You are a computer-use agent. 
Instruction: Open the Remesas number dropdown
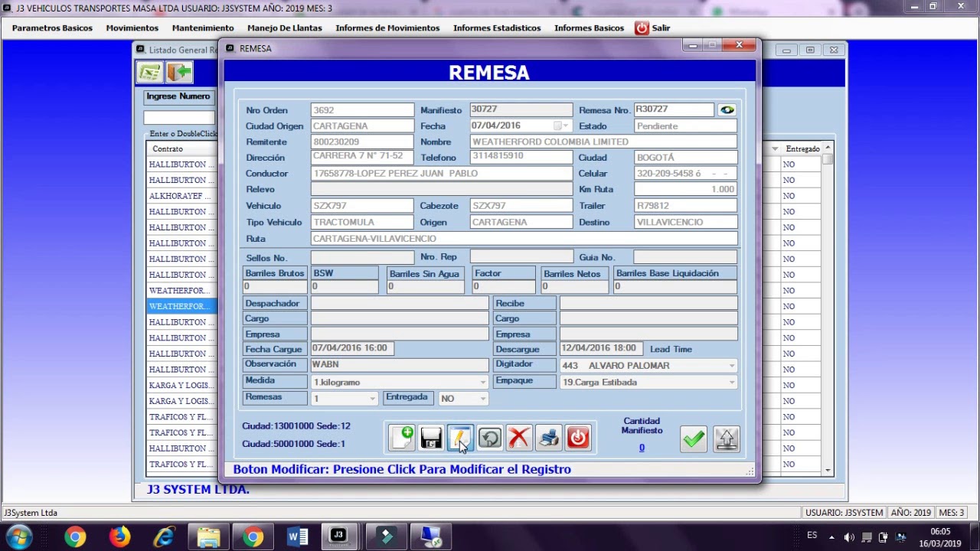point(373,399)
